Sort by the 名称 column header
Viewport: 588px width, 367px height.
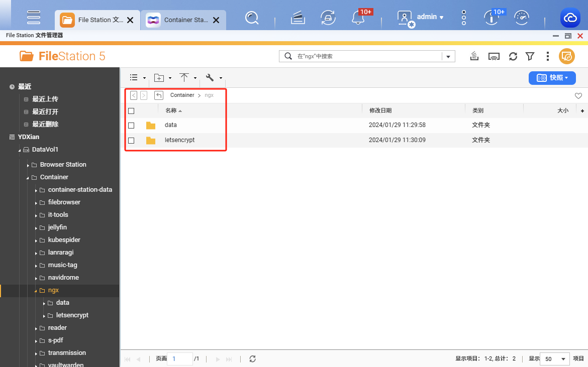[171, 110]
